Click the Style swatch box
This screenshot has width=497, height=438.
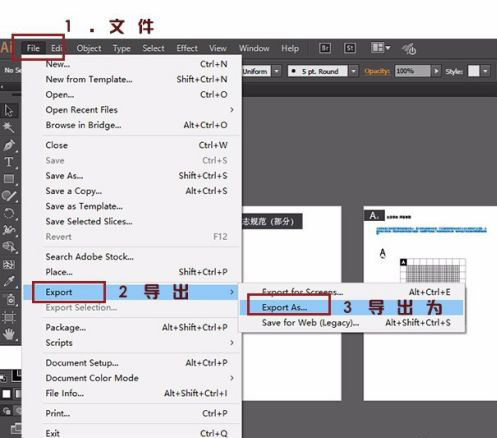click(x=474, y=71)
